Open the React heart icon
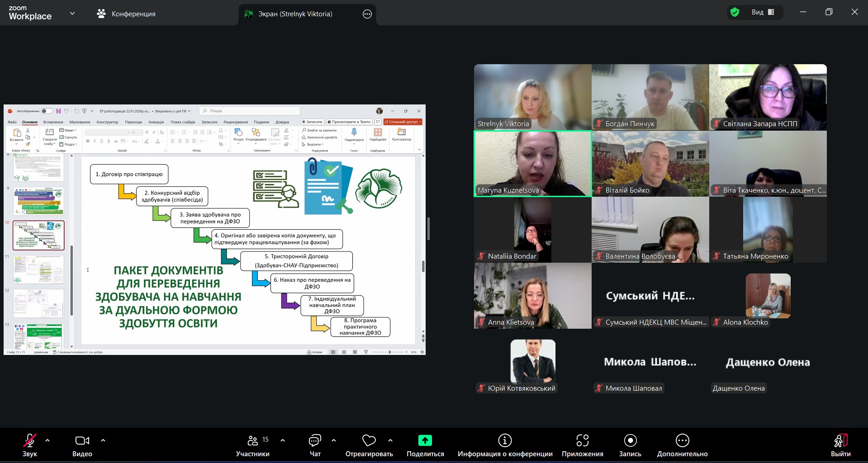 369,440
